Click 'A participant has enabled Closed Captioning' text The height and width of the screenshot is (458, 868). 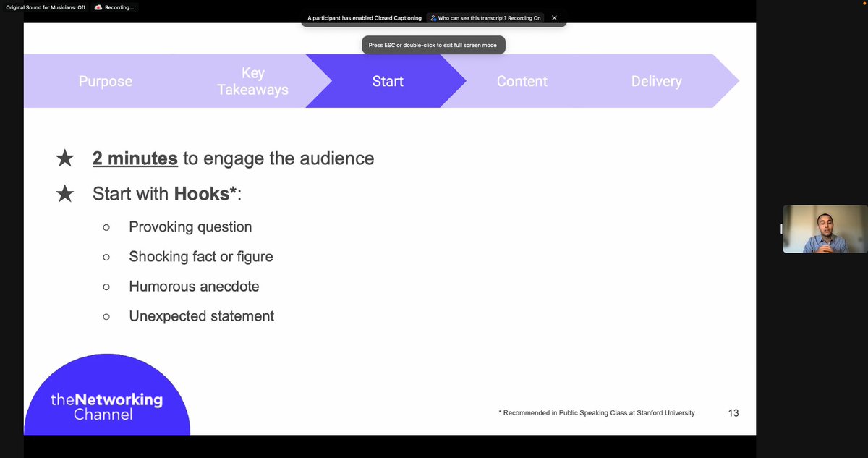[365, 18]
